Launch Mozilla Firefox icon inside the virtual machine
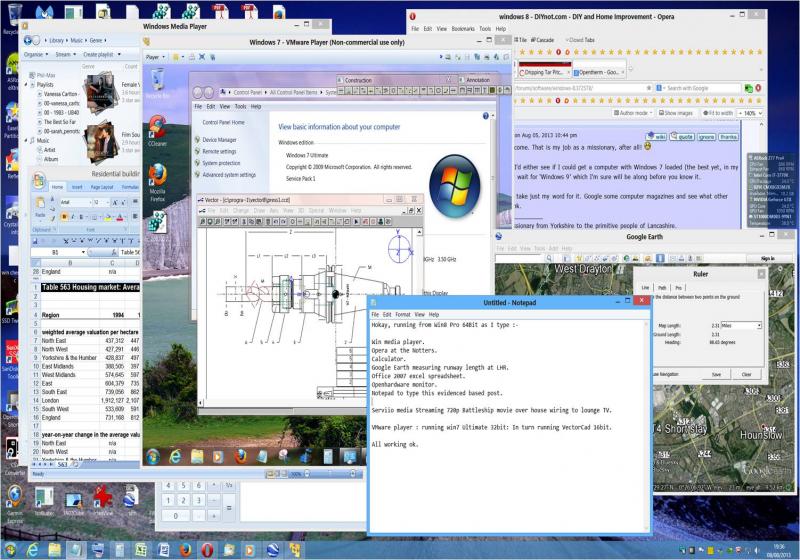800x560 pixels. point(157,172)
